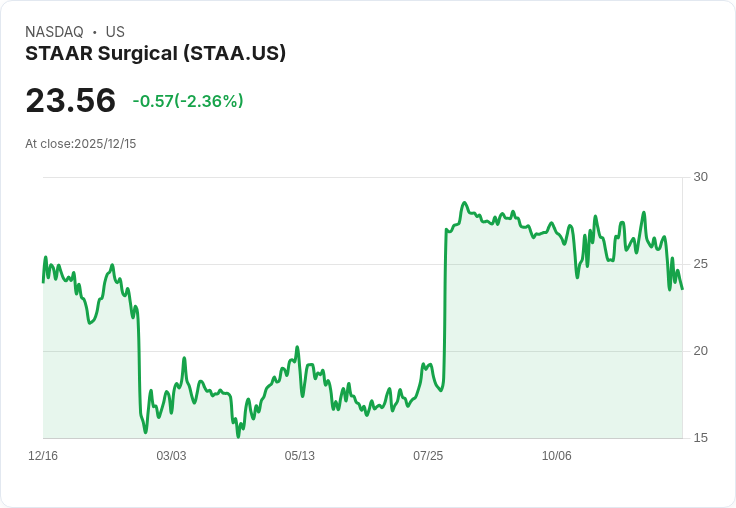The image size is (736, 508).
Task: Click the -0.57(-2.36%) price change text
Action: pos(188,101)
